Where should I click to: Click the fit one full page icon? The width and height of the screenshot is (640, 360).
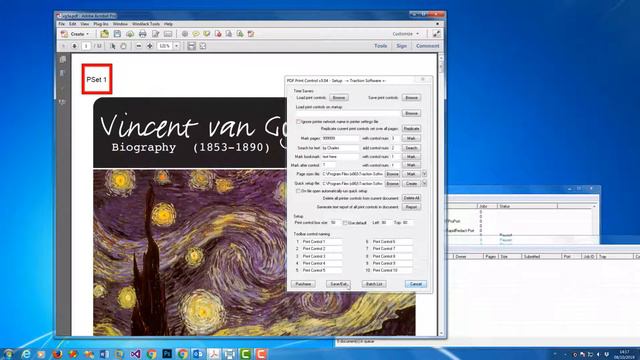[202, 46]
